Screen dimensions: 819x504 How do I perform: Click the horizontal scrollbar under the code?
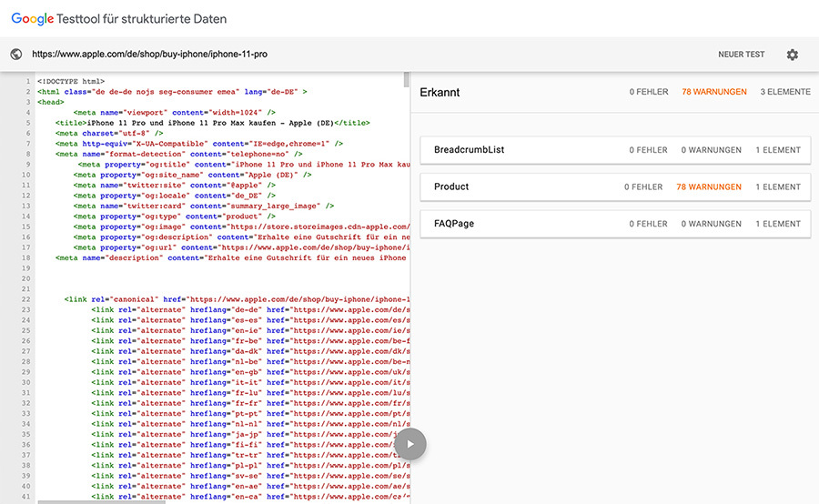click(x=101, y=502)
